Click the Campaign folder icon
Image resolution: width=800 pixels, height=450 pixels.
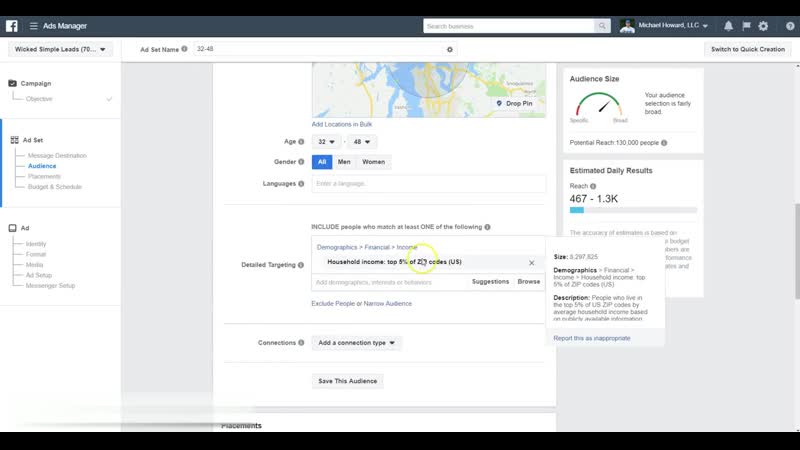pyautogui.click(x=12, y=83)
